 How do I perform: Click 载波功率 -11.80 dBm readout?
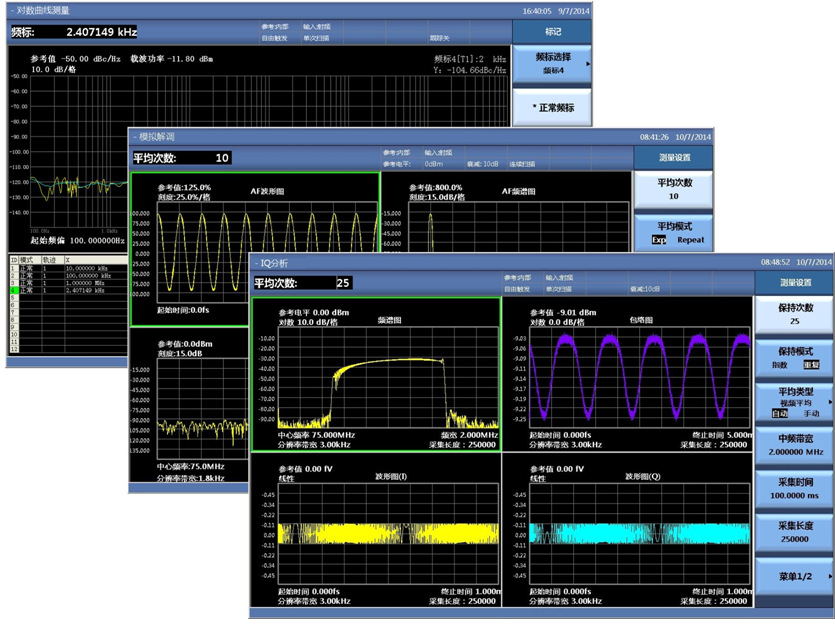172,59
